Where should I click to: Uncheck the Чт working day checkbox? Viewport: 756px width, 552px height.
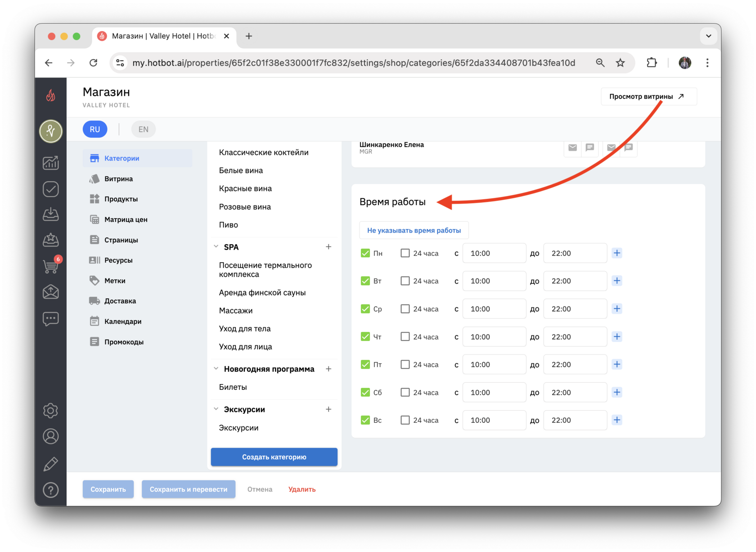click(365, 337)
